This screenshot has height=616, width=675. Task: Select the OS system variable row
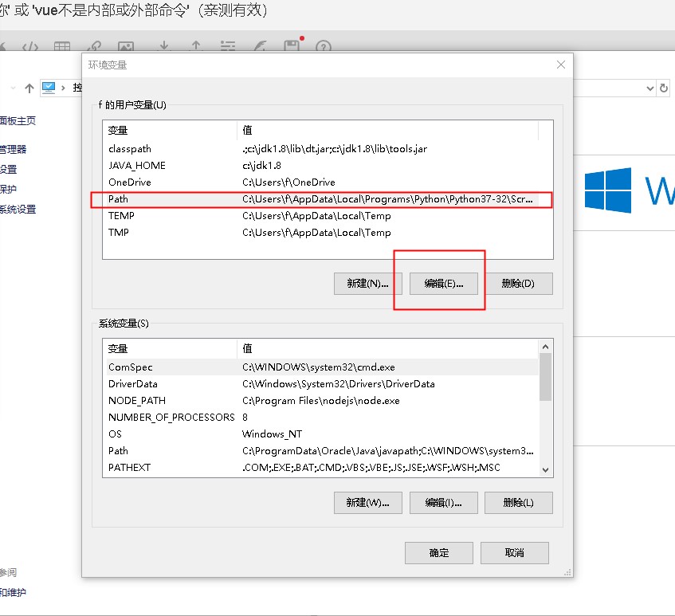point(323,434)
